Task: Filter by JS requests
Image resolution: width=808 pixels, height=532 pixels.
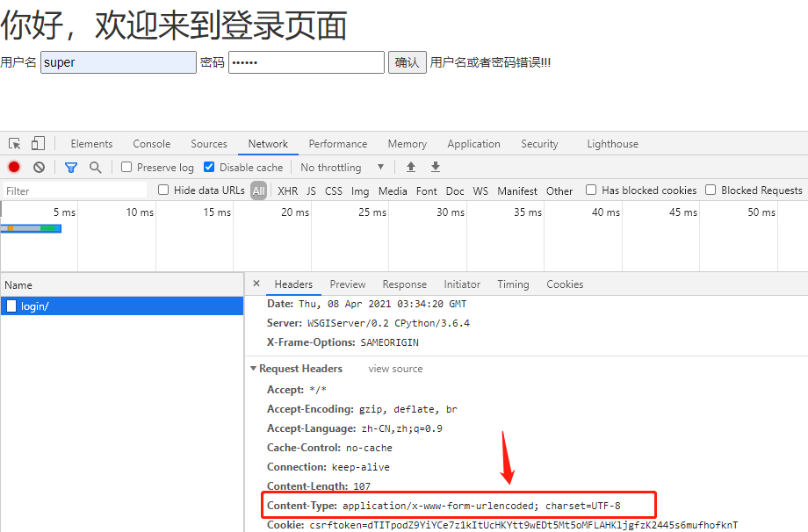Action: pos(311,191)
